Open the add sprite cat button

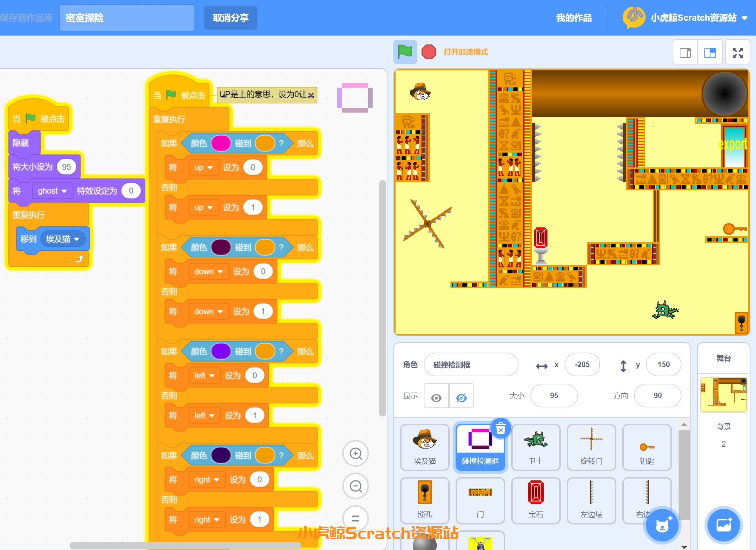pos(662,525)
